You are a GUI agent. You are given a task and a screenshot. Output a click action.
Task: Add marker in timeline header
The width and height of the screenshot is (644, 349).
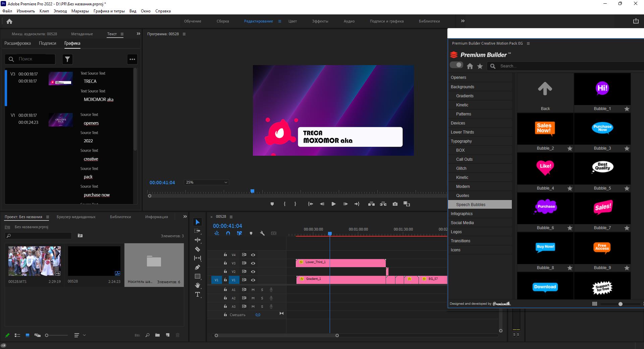pos(251,233)
